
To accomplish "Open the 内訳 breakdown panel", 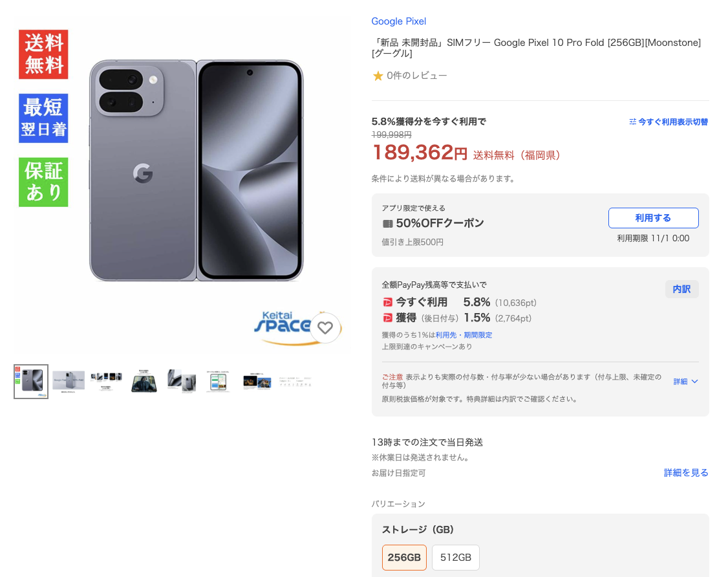I will click(681, 289).
